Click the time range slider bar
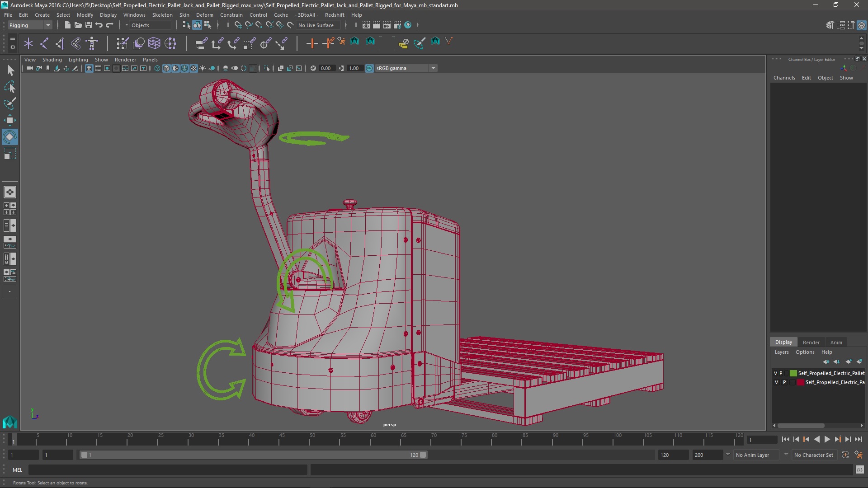 pyautogui.click(x=253, y=455)
